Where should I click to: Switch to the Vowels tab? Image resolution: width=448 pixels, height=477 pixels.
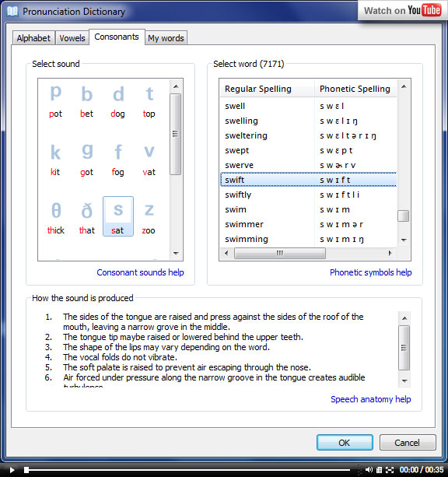click(x=72, y=38)
